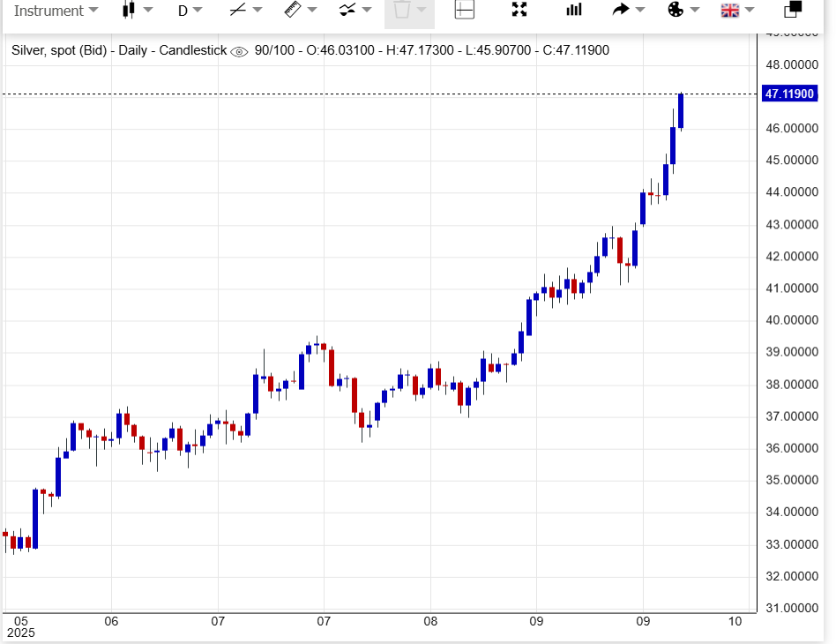Screen dimensions: 836x644
Task: Expand the delete options dropdown arrow
Action: (422, 10)
